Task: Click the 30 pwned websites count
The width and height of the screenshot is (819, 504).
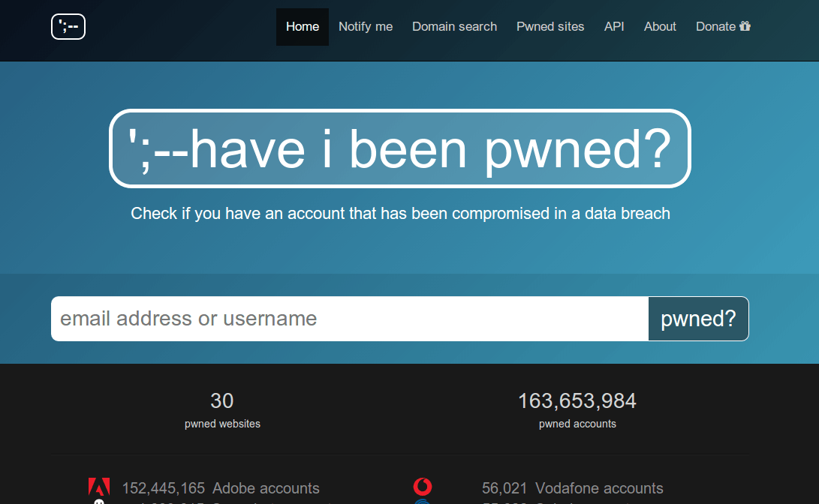Action: [222, 401]
